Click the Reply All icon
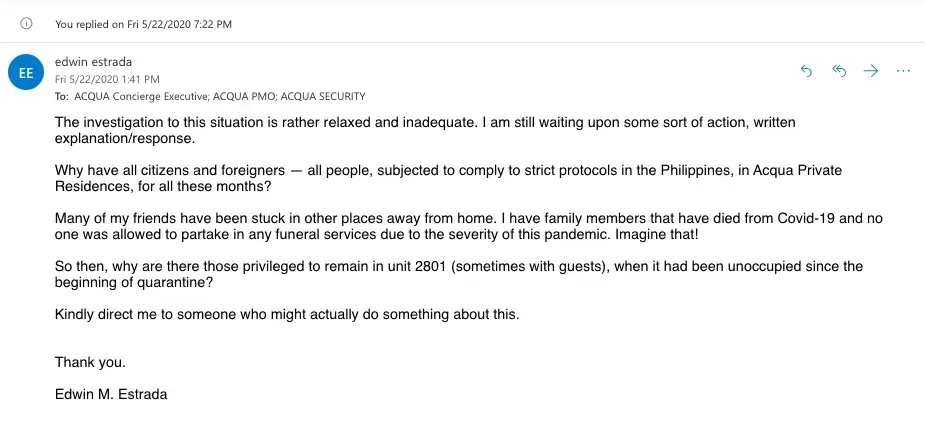Image resolution: width=925 pixels, height=433 pixels. pyautogui.click(x=839, y=71)
